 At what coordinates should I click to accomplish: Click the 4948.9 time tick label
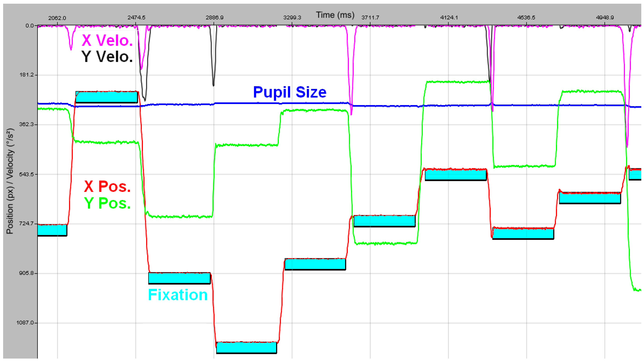coord(605,18)
